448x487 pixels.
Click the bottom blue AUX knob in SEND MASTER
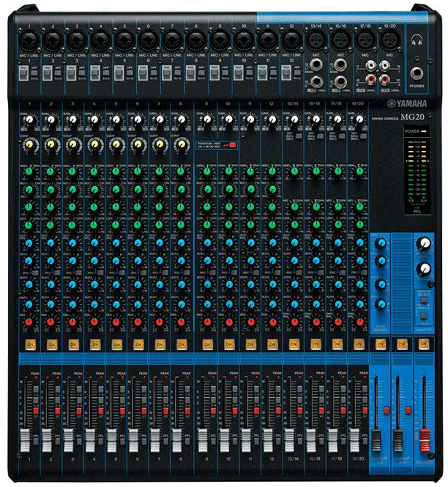381,304
